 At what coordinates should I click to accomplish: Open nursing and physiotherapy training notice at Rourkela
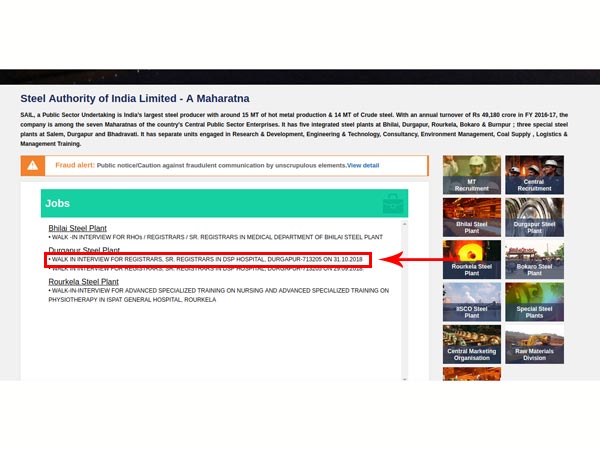(x=218, y=295)
